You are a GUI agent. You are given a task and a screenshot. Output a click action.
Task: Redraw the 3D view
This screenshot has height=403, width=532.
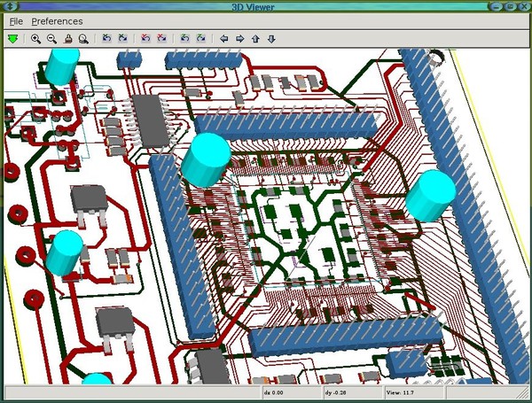click(x=67, y=39)
